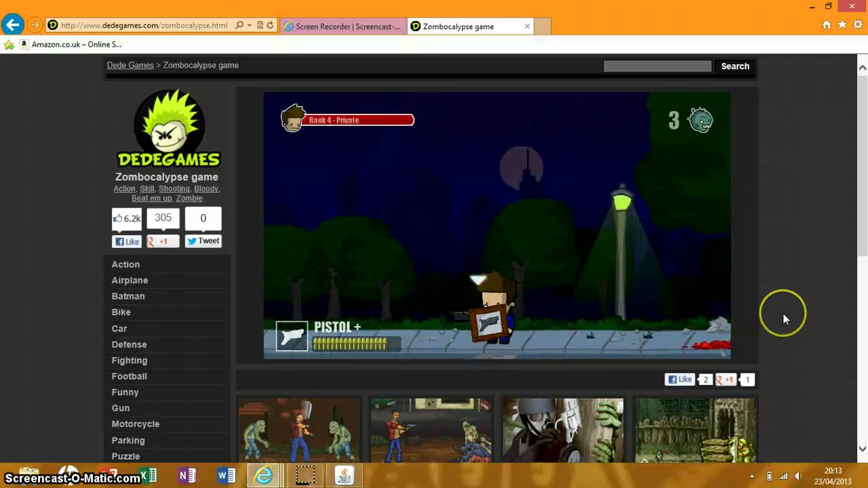Open first game thumbnail with axe fighter

[299, 430]
